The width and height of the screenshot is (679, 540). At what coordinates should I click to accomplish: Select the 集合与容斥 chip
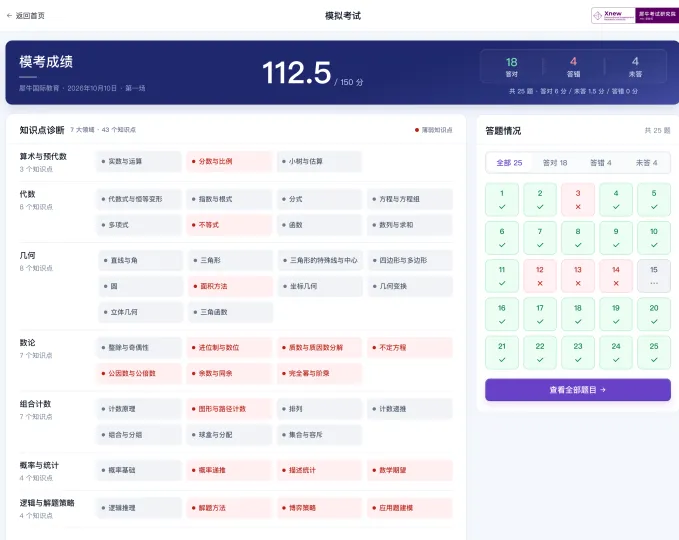[x=320, y=434]
